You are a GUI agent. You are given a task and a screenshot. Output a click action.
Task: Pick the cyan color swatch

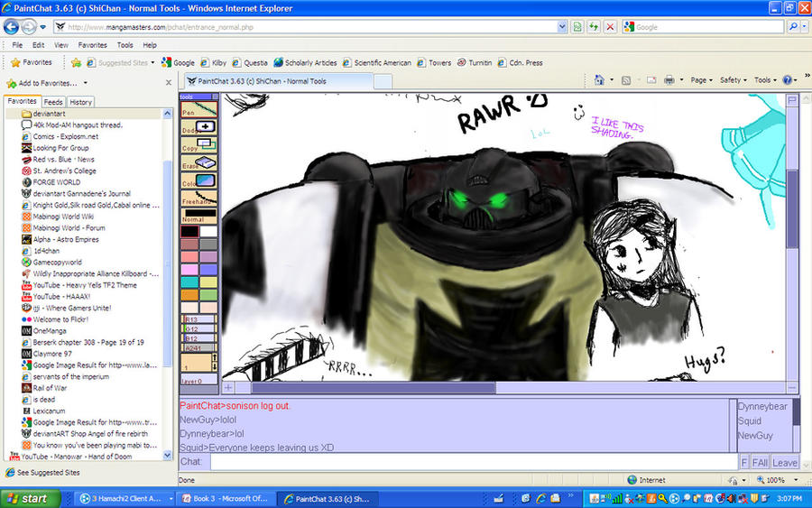(x=189, y=282)
